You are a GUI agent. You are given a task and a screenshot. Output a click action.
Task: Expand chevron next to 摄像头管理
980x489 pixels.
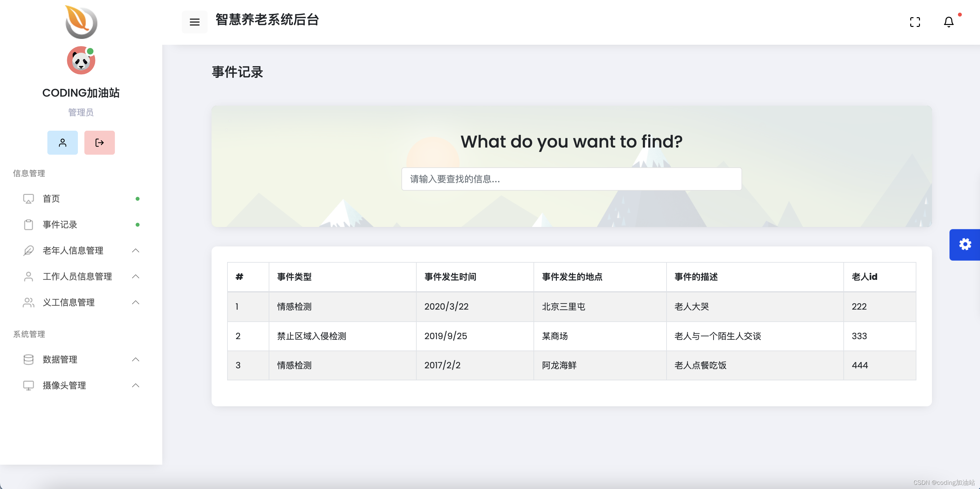(x=135, y=385)
